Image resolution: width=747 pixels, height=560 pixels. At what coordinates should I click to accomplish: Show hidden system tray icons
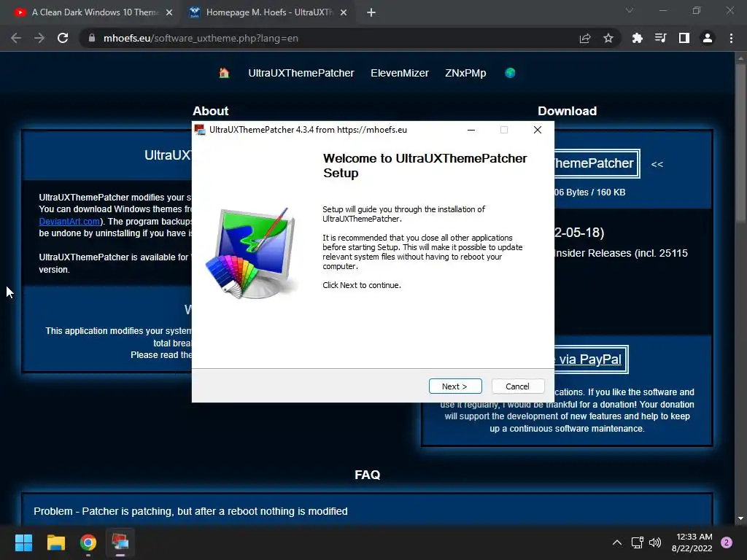(617, 542)
